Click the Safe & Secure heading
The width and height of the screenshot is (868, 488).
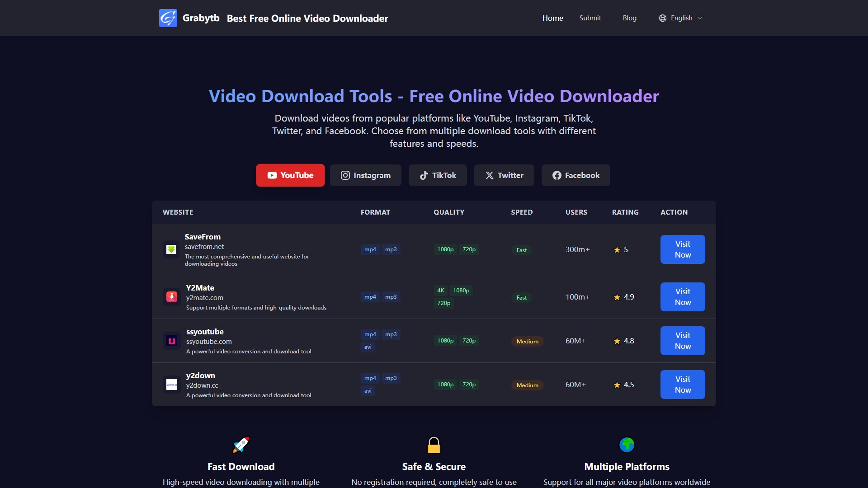pos(434,467)
